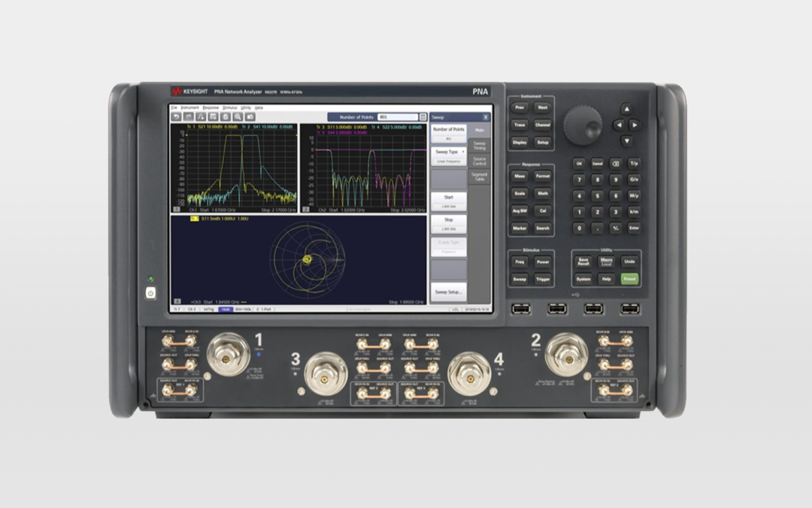This screenshot has height=508, width=812.
Task: Click the window 2 number label
Action: pyautogui.click(x=305, y=209)
